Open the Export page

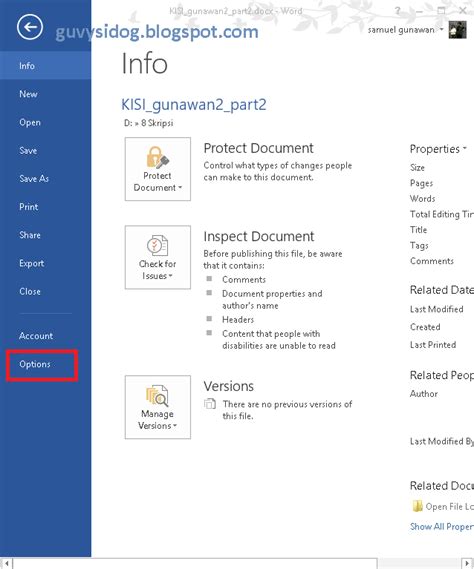pyautogui.click(x=45, y=263)
